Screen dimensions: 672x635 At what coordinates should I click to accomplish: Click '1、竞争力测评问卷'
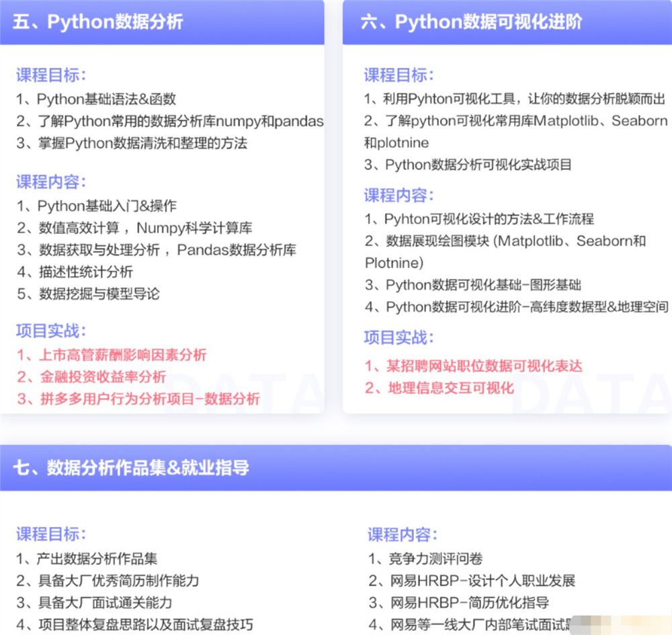pos(425,558)
